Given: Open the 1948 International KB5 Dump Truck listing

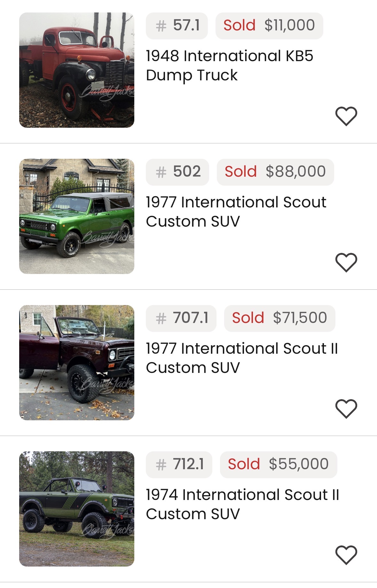Looking at the screenshot, I should (x=229, y=66).
